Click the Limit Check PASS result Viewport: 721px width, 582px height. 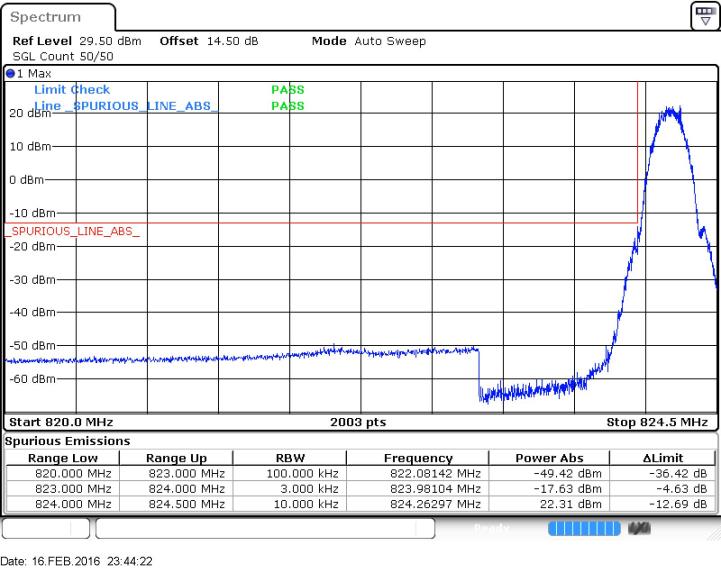pos(288,90)
